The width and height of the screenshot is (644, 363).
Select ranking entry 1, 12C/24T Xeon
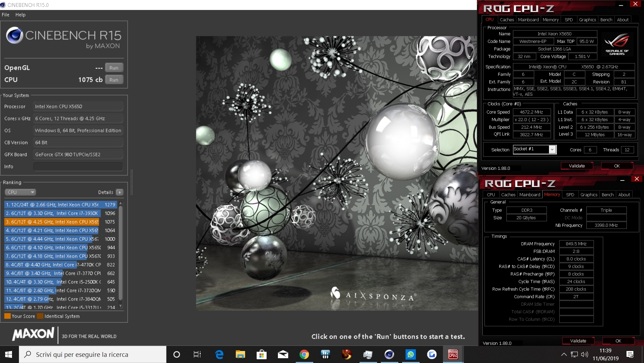point(61,204)
